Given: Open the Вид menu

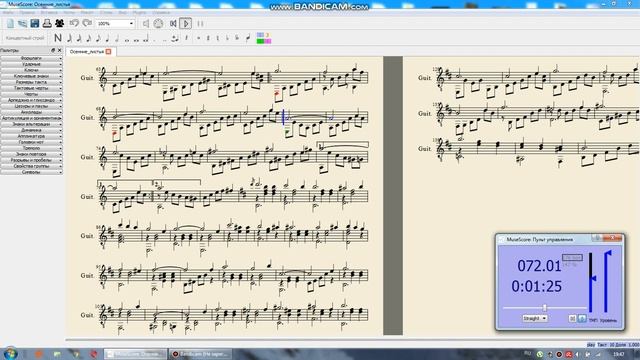Looking at the screenshot, I should pos(122,13).
